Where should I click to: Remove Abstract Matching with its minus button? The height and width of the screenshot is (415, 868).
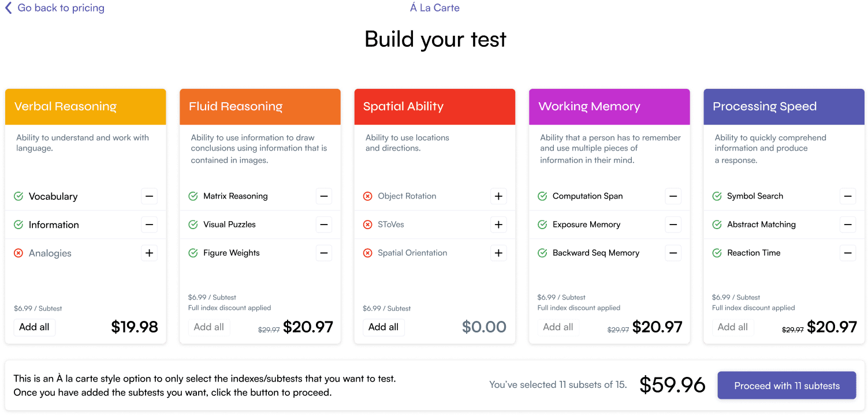[x=847, y=225]
